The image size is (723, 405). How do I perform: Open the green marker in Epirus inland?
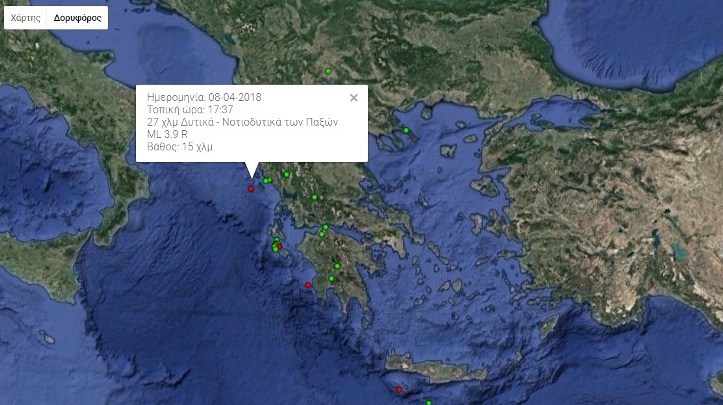click(x=286, y=174)
